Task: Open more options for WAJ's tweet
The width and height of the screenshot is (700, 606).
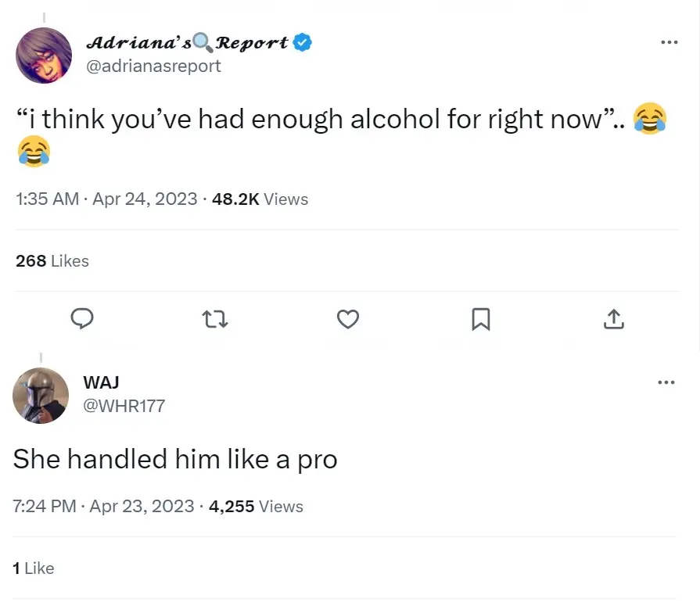Action: click(666, 382)
